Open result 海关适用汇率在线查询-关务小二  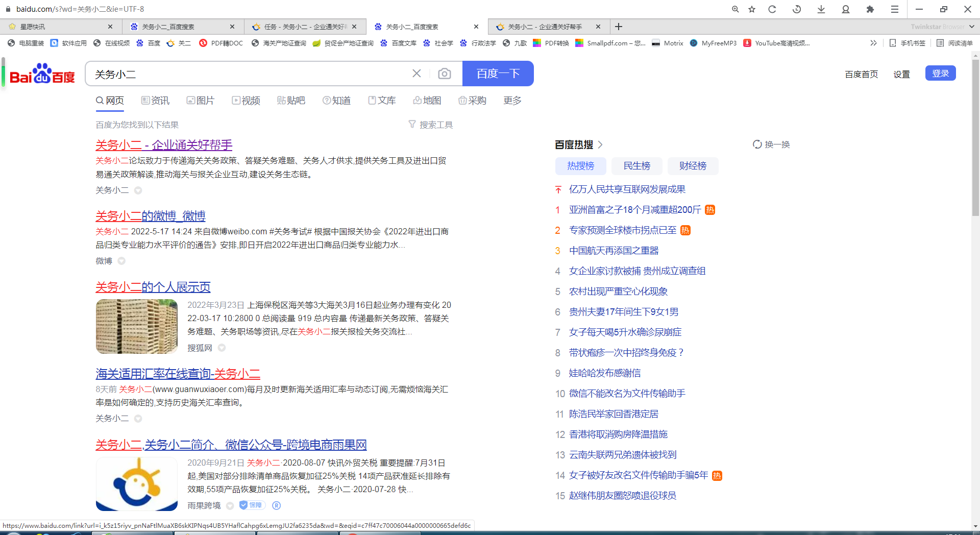point(178,374)
